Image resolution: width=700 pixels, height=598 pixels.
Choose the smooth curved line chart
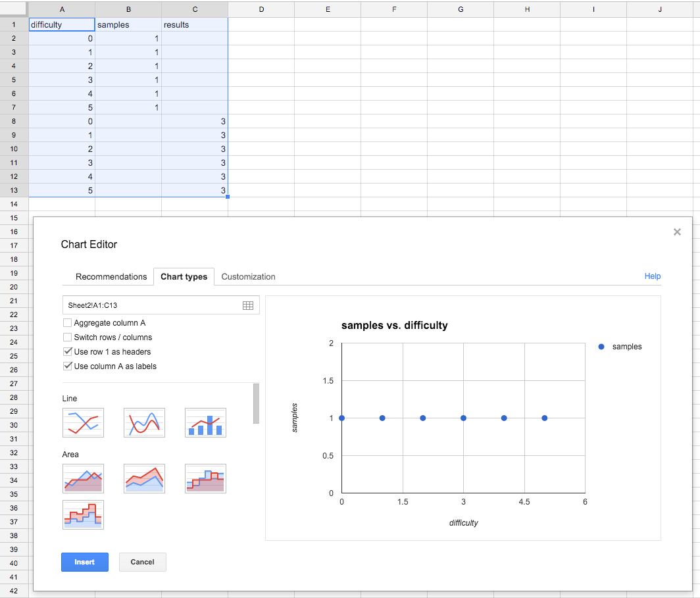click(144, 422)
